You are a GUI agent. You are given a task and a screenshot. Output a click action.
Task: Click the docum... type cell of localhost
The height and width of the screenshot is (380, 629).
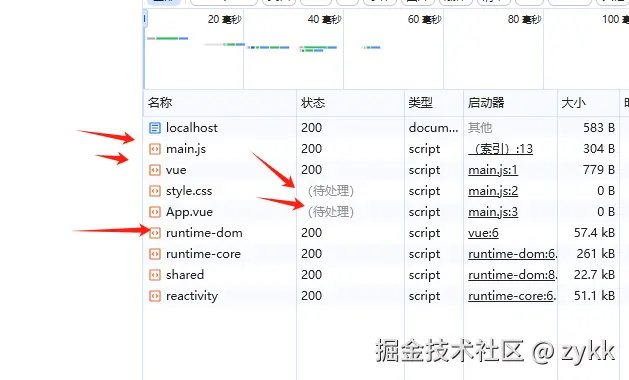433,128
